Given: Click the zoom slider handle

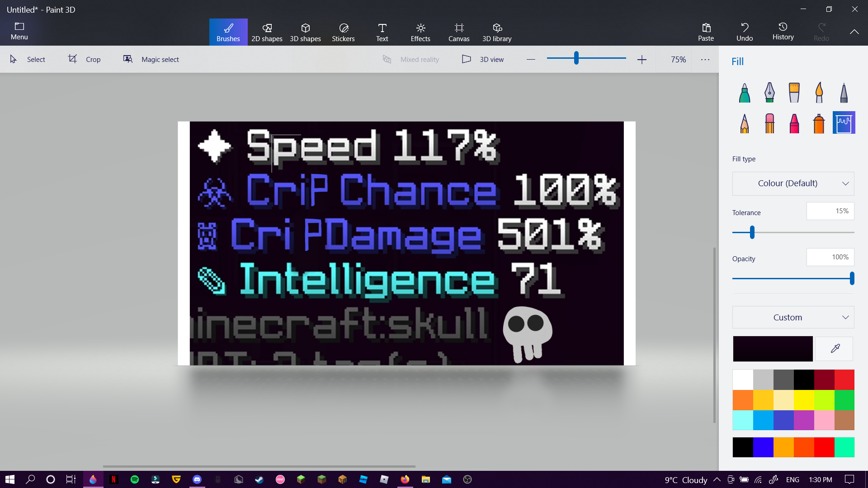Looking at the screenshot, I should pos(576,58).
